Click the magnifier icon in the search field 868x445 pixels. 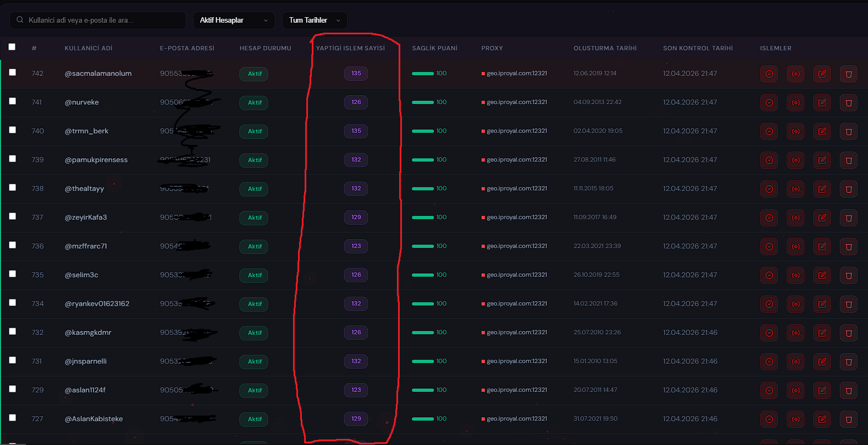pos(20,20)
